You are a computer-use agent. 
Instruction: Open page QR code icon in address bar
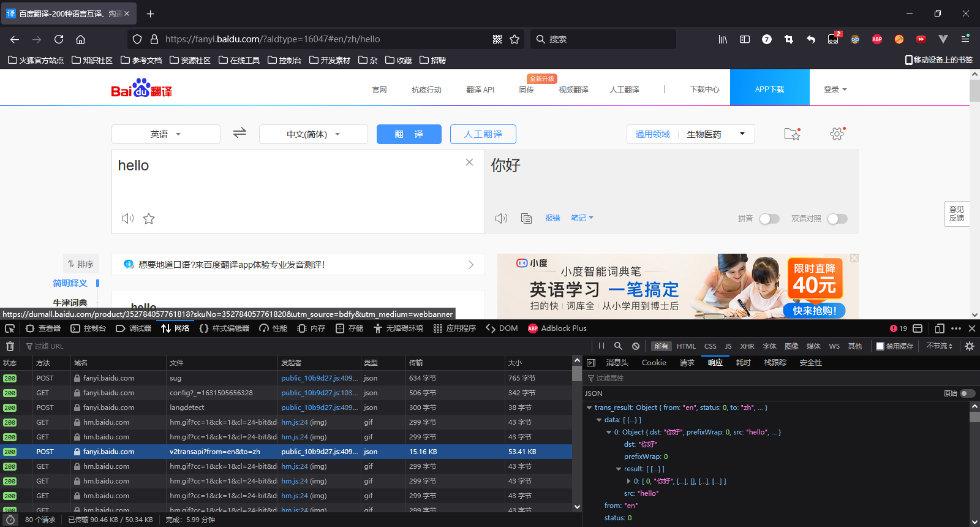point(497,39)
